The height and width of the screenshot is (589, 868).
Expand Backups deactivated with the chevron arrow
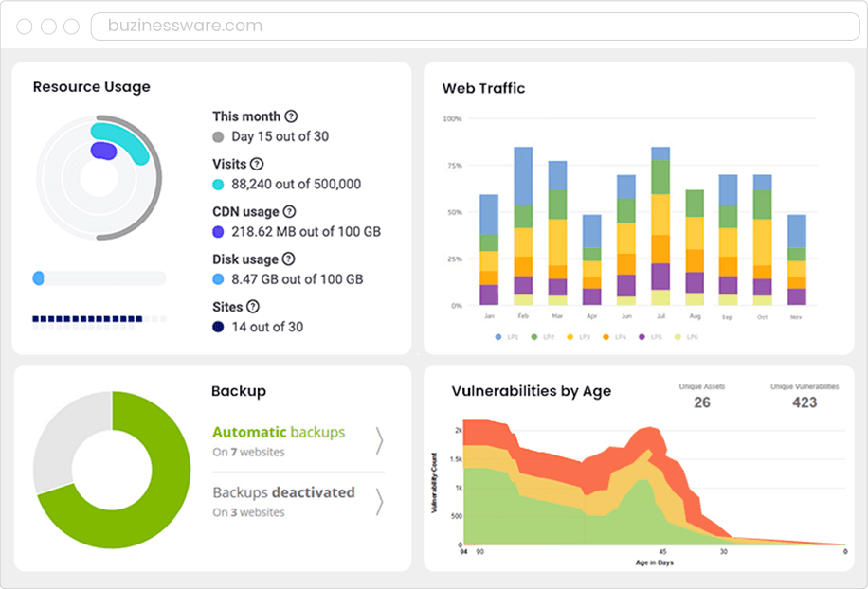[379, 502]
